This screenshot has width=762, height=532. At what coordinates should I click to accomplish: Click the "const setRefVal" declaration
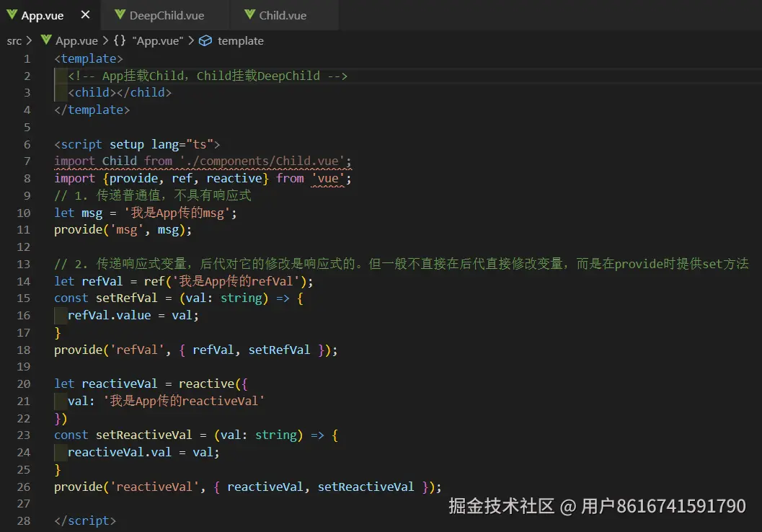click(x=178, y=298)
